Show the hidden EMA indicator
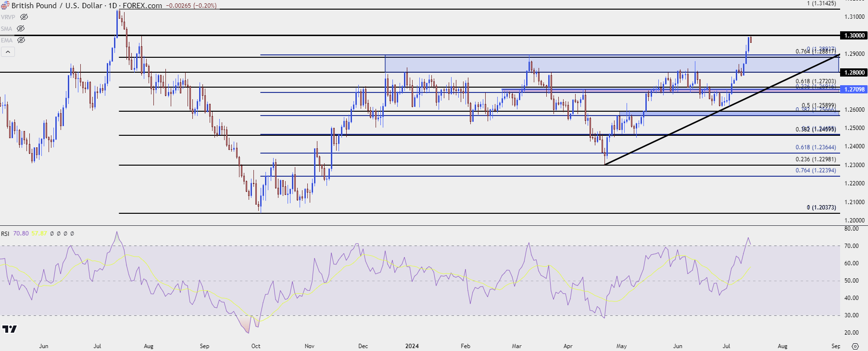 [21, 40]
